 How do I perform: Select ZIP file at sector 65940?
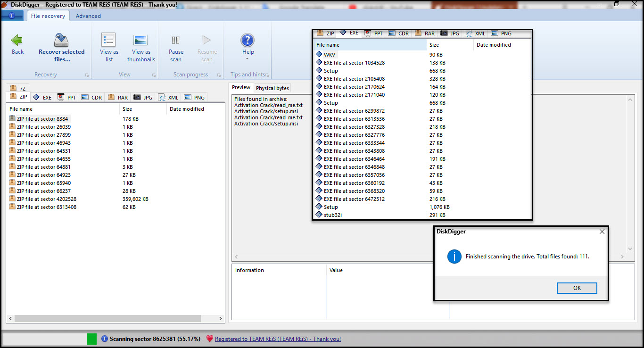(x=44, y=183)
